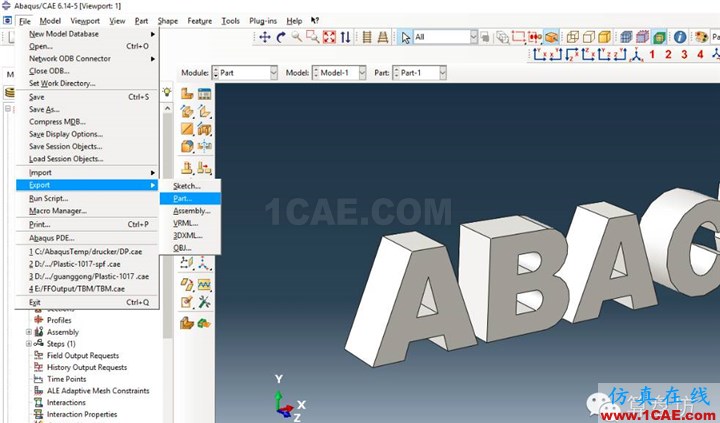This screenshot has height=423, width=720.
Task: Click the orange box selection icon
Action: [x=551, y=37]
